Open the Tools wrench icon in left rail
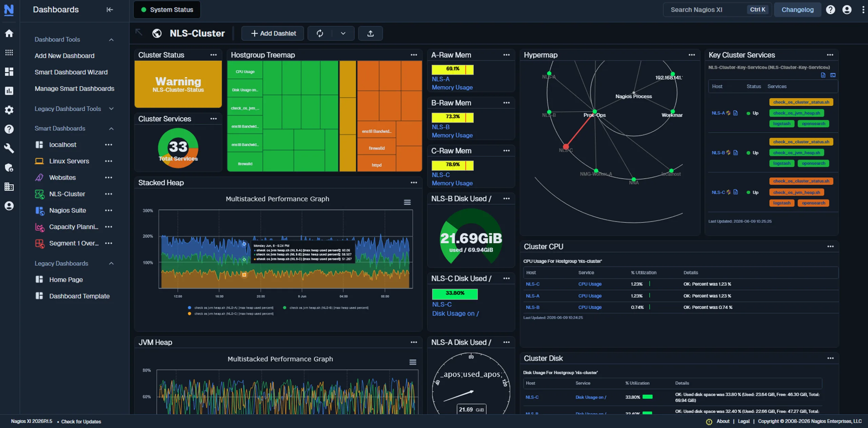This screenshot has width=868, height=428. 9,148
